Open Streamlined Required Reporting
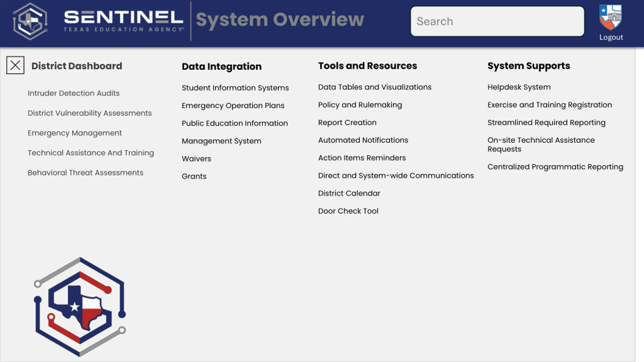 [x=546, y=122]
